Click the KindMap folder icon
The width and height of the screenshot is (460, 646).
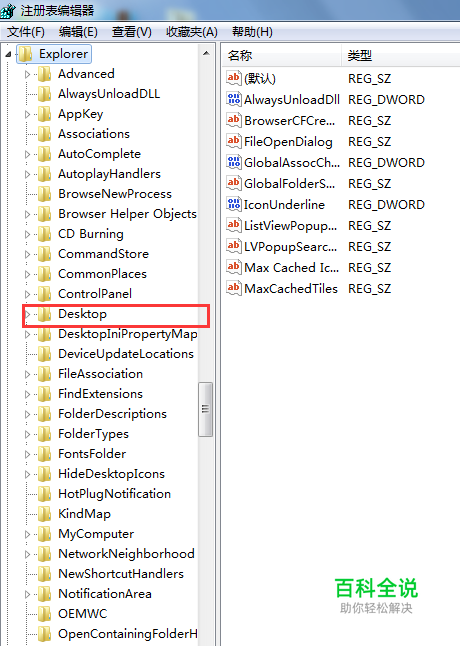click(x=44, y=514)
